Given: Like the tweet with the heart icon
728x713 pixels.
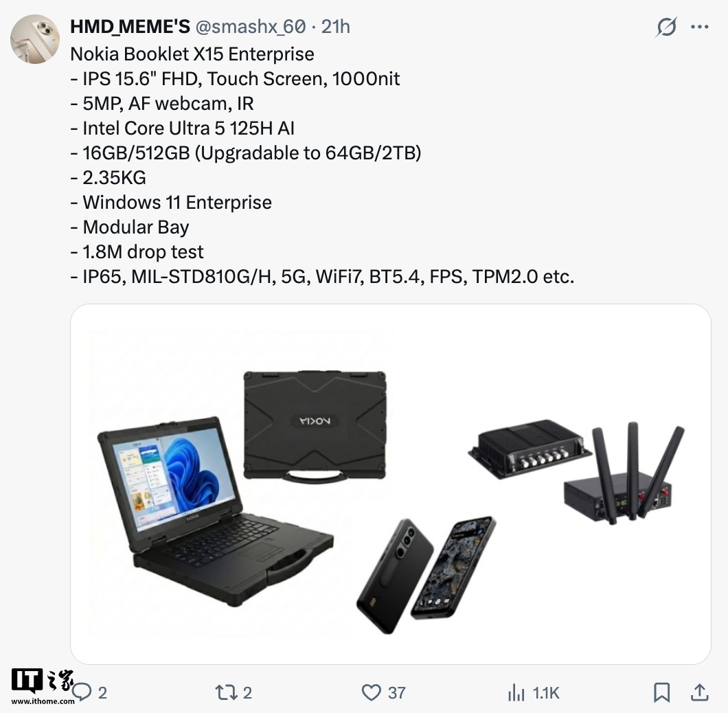Looking at the screenshot, I should [x=371, y=692].
